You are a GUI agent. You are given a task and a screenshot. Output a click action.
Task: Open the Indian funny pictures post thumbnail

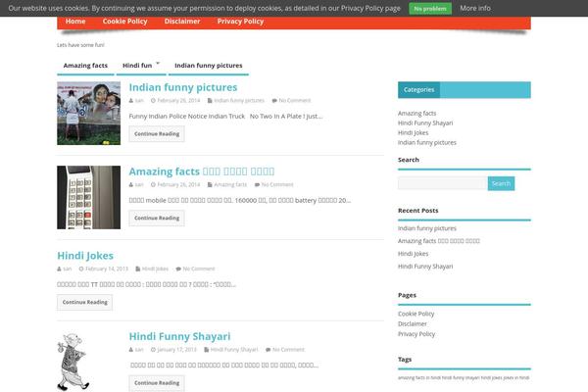pos(89,114)
